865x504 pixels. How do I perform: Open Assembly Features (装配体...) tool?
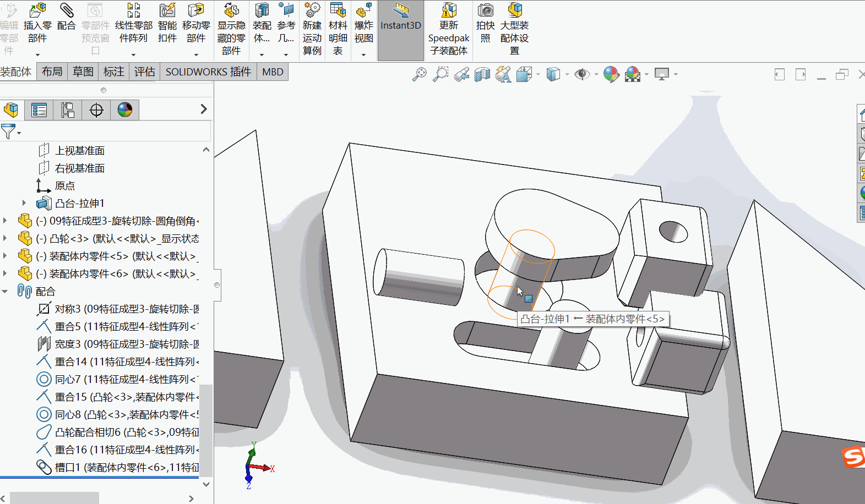click(262, 23)
